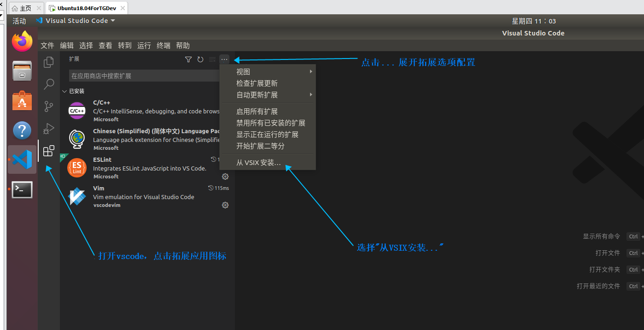Refresh the extensions list
Screen dimensions: 644x330
(x=200, y=59)
